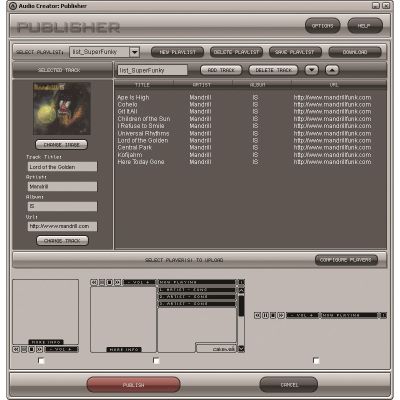Click the red Publish button
Screen dimensions: 400x400
(133, 385)
